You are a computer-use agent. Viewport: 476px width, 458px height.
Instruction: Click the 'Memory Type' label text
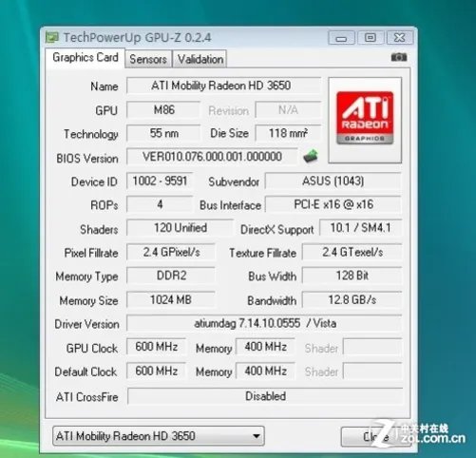coord(86,277)
